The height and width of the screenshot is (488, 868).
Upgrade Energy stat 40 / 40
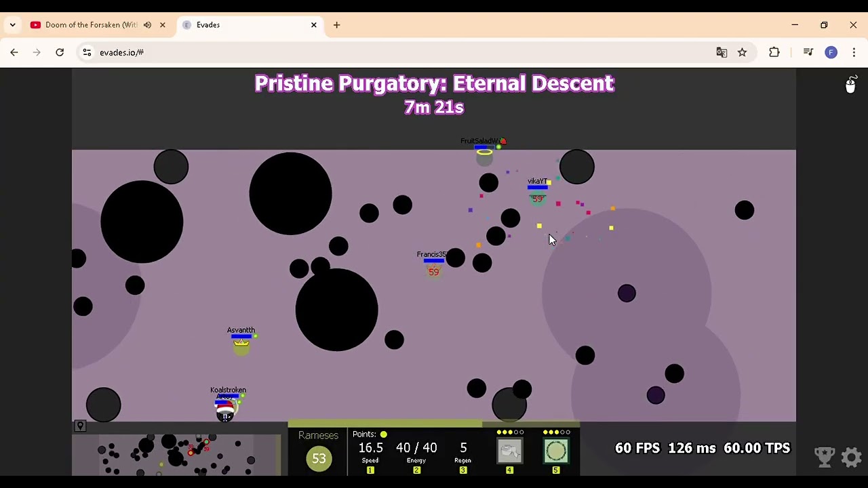tap(416, 453)
